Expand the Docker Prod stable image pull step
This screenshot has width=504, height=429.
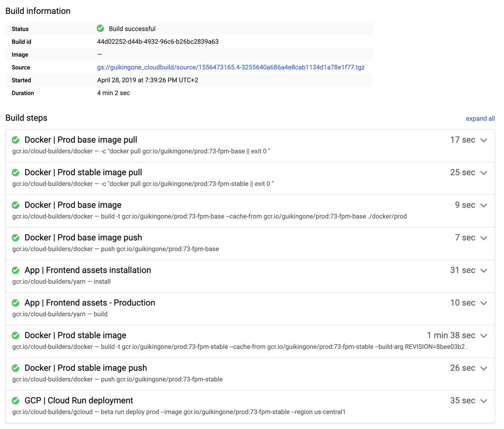click(483, 172)
